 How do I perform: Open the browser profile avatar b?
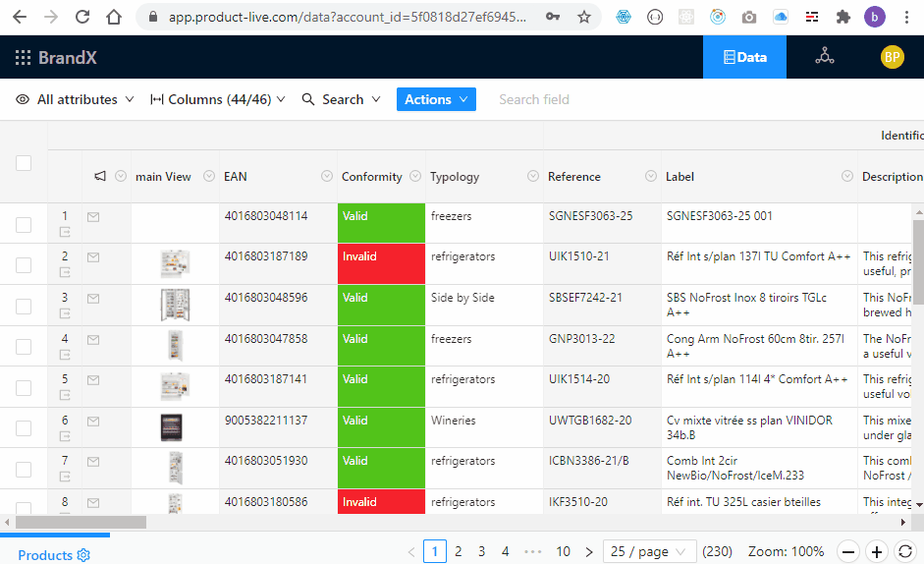875,17
